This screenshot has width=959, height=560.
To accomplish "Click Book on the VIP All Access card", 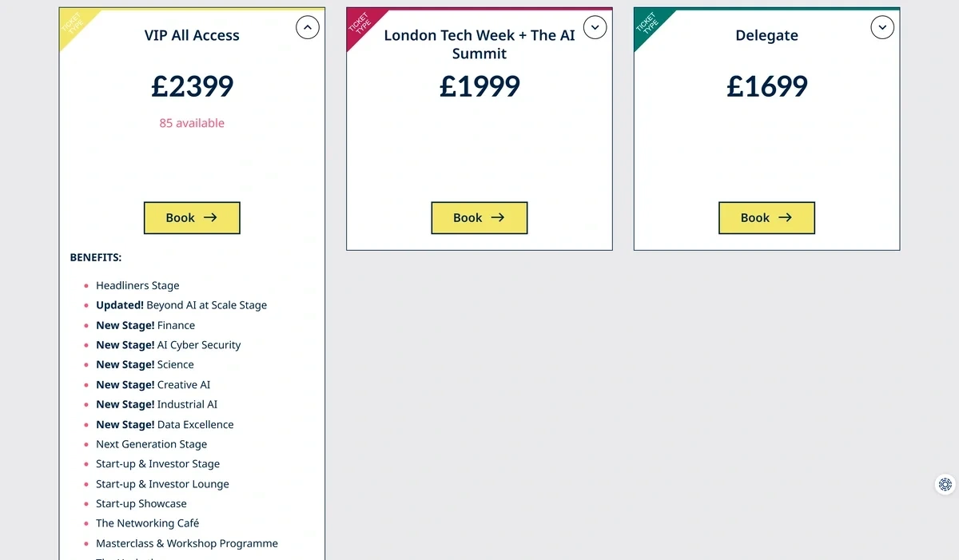I will pos(192,217).
